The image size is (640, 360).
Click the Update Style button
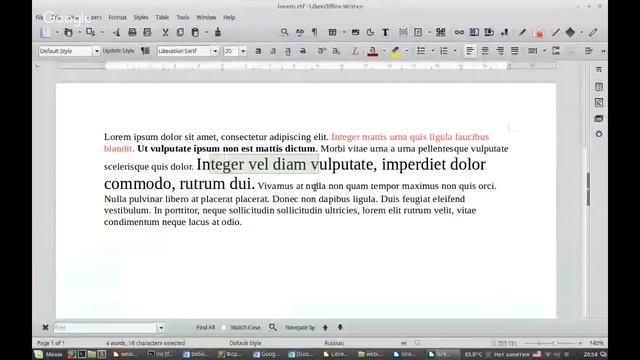click(118, 51)
